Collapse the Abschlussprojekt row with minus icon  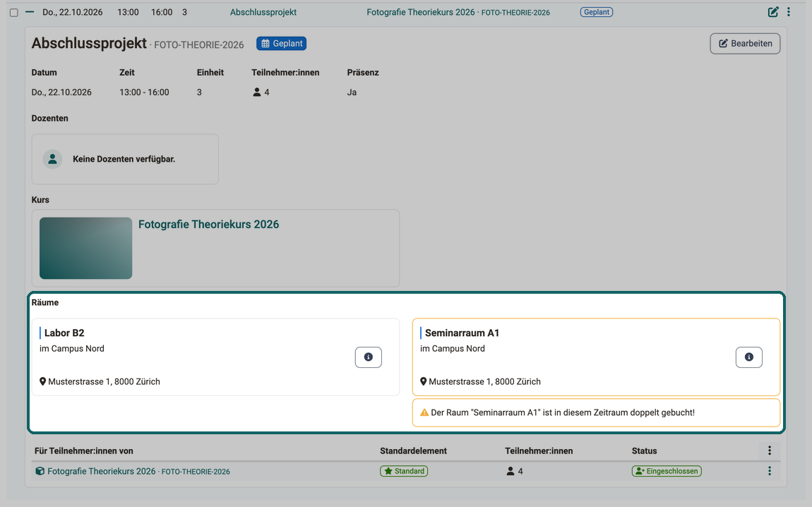(x=30, y=12)
